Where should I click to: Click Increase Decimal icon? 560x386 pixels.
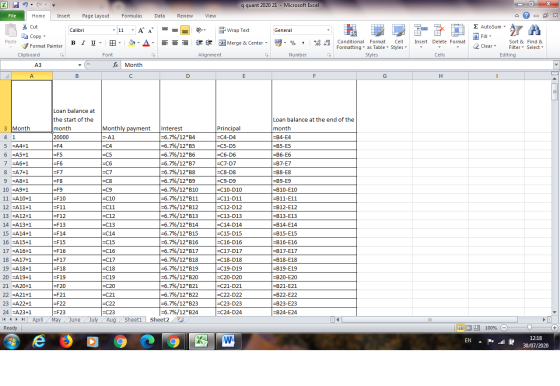(x=317, y=43)
